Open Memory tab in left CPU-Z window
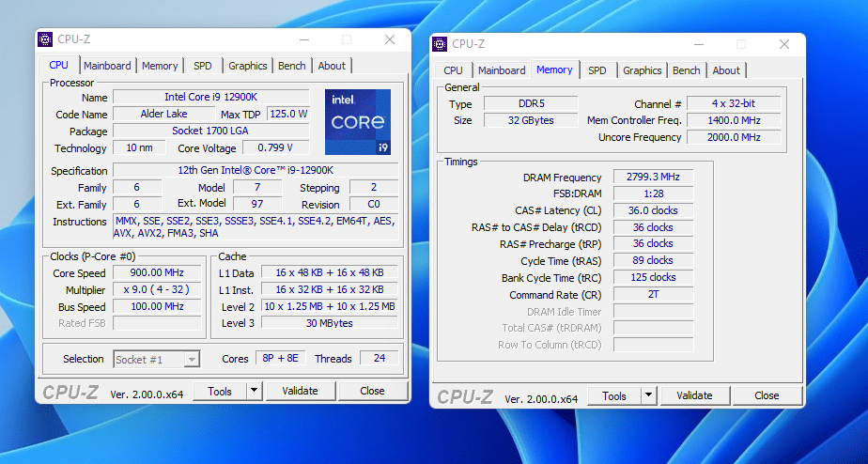 click(x=160, y=66)
